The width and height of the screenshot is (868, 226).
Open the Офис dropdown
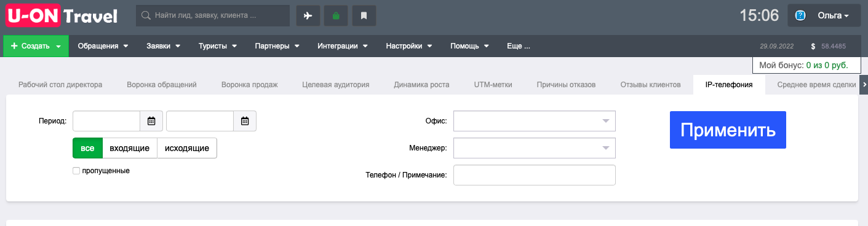(x=534, y=121)
